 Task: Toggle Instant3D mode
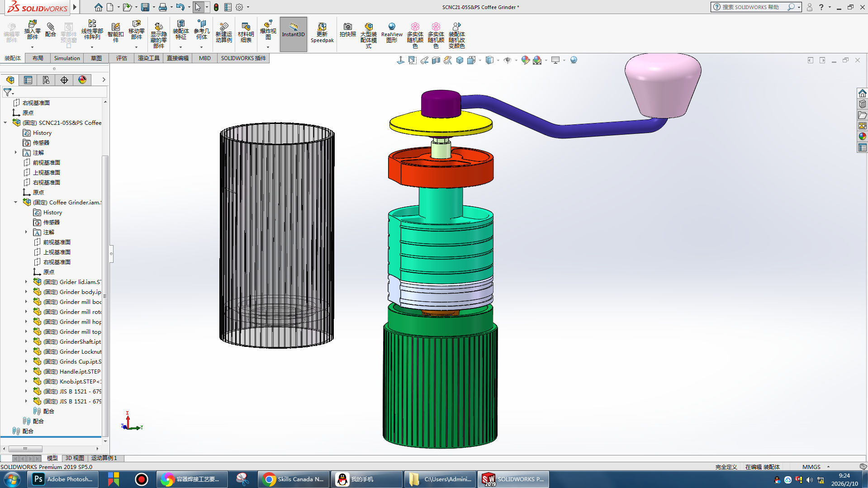coord(294,34)
